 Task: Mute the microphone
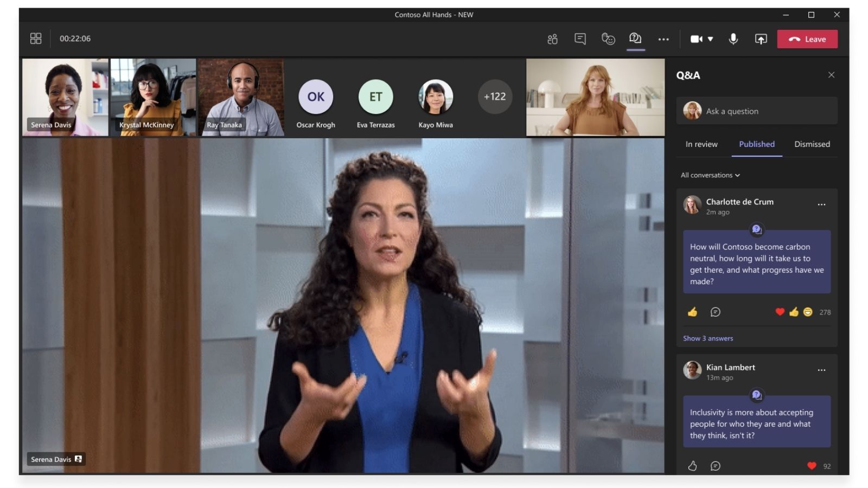coord(733,39)
